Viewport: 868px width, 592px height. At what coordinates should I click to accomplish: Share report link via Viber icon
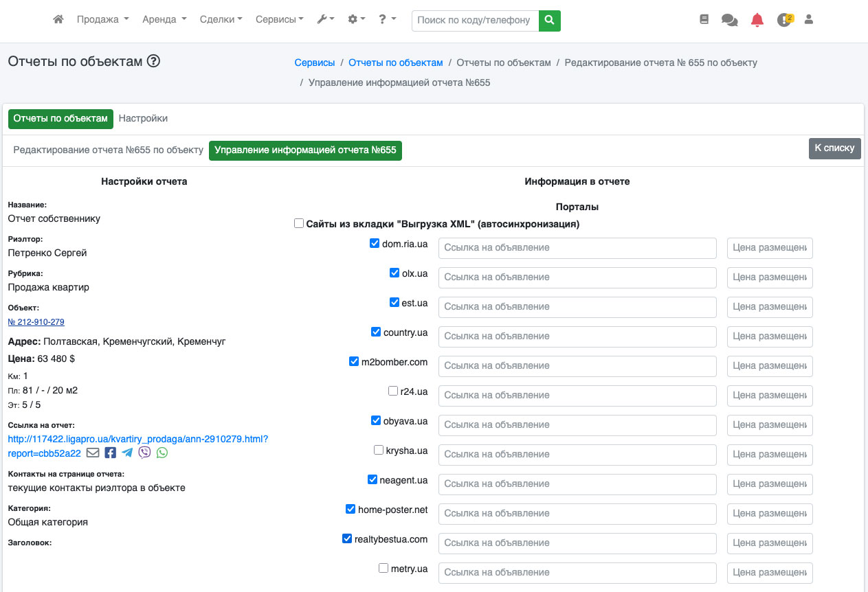[x=144, y=453]
